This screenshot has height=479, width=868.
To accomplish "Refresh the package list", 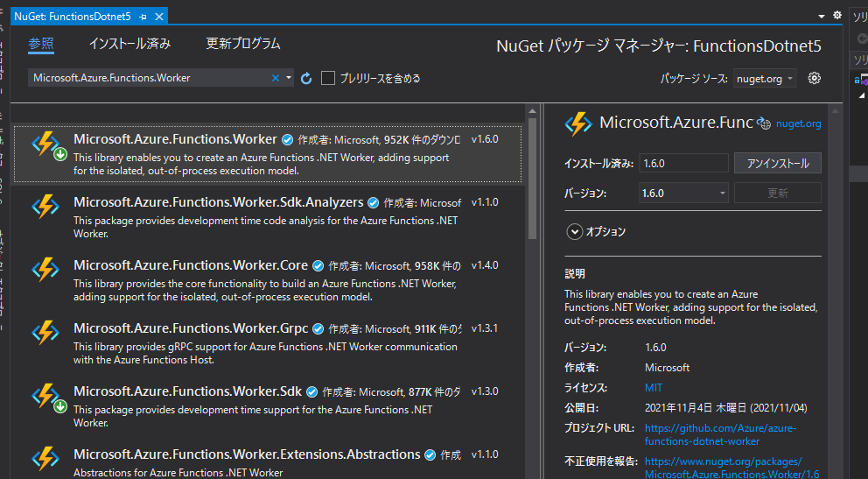I will pos(306,79).
